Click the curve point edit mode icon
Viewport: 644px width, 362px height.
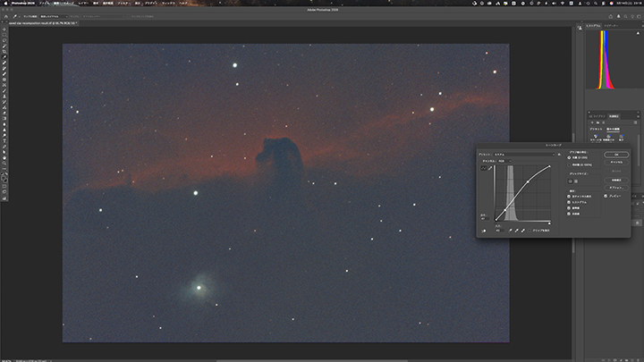483,167
